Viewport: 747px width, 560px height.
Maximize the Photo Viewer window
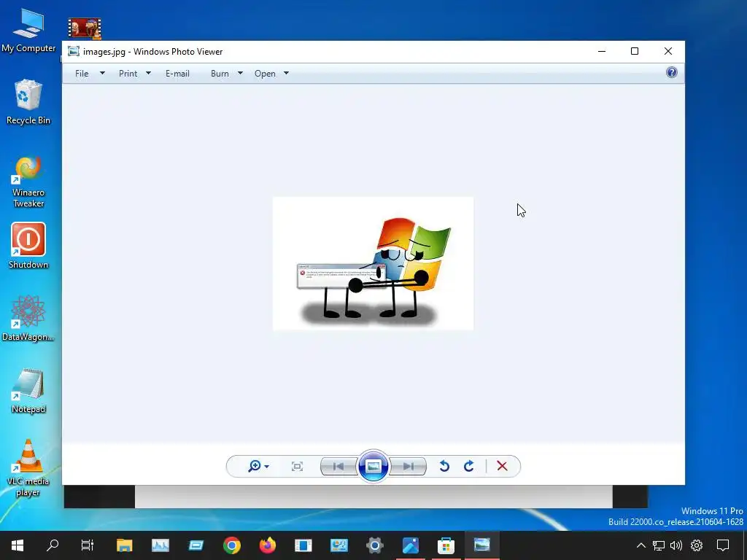(635, 51)
